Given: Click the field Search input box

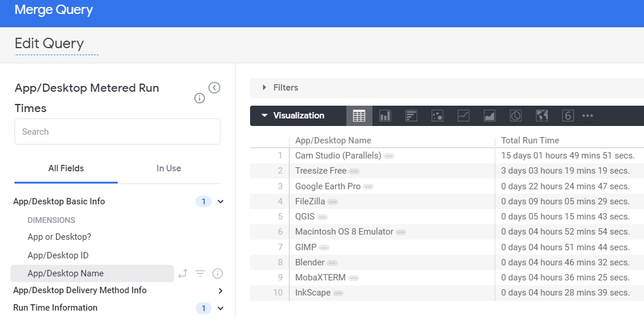Looking at the screenshot, I should click(x=117, y=132).
